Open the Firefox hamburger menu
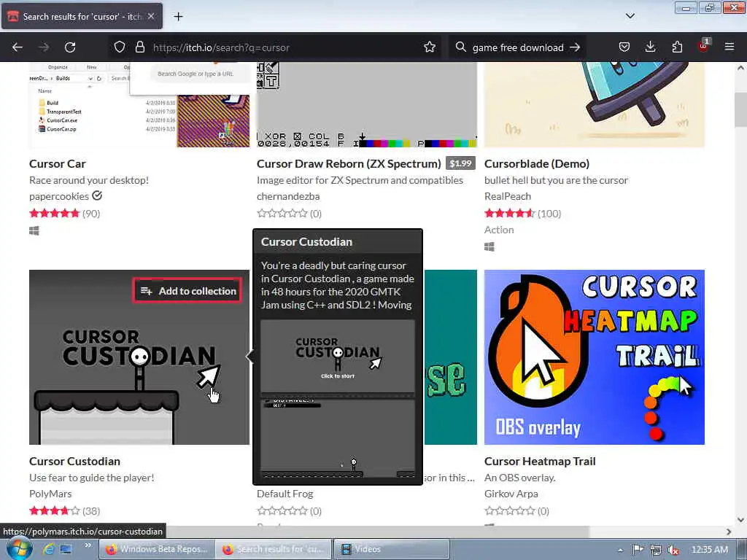The height and width of the screenshot is (560, 747). pyautogui.click(x=729, y=47)
